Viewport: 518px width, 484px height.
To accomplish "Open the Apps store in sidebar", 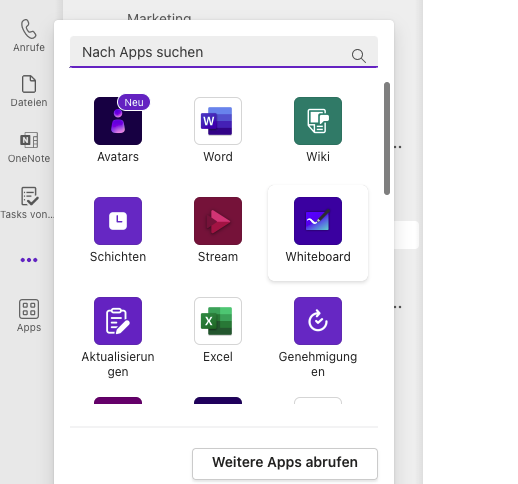I will (29, 316).
